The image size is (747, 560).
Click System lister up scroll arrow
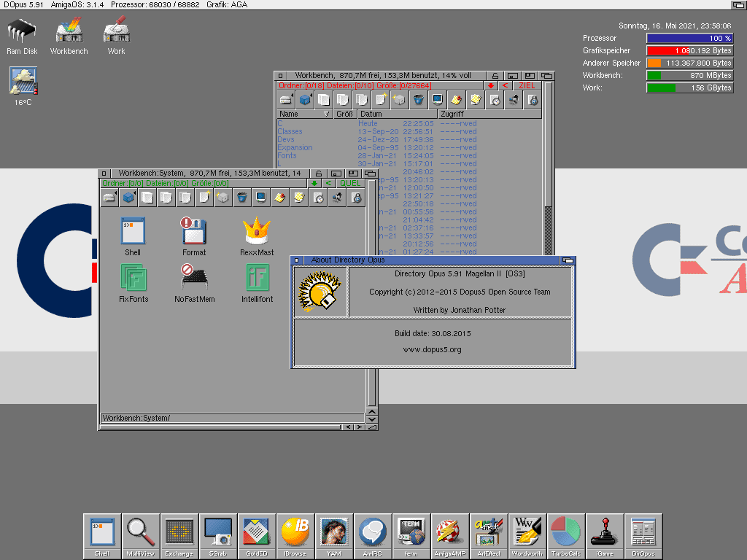(x=372, y=412)
